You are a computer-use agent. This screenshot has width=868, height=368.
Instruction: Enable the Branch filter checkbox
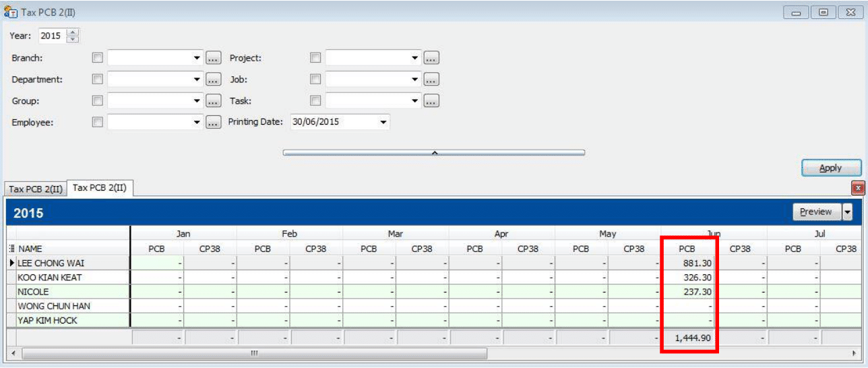pyautogui.click(x=97, y=58)
